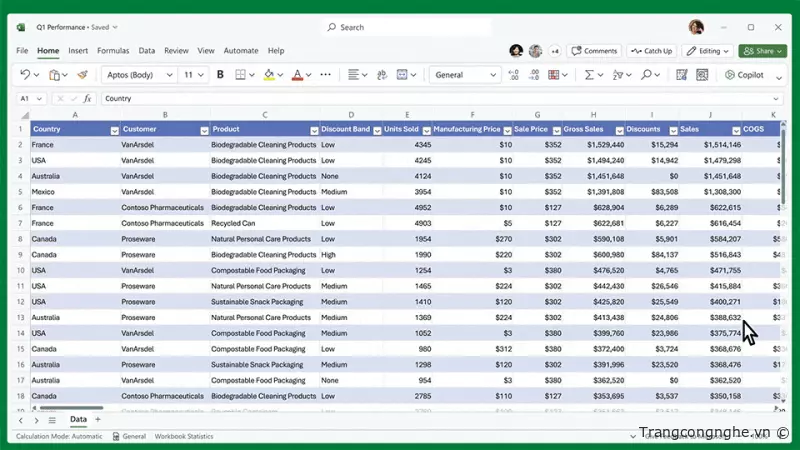
Task: Click the insert function fx icon
Action: click(x=88, y=99)
